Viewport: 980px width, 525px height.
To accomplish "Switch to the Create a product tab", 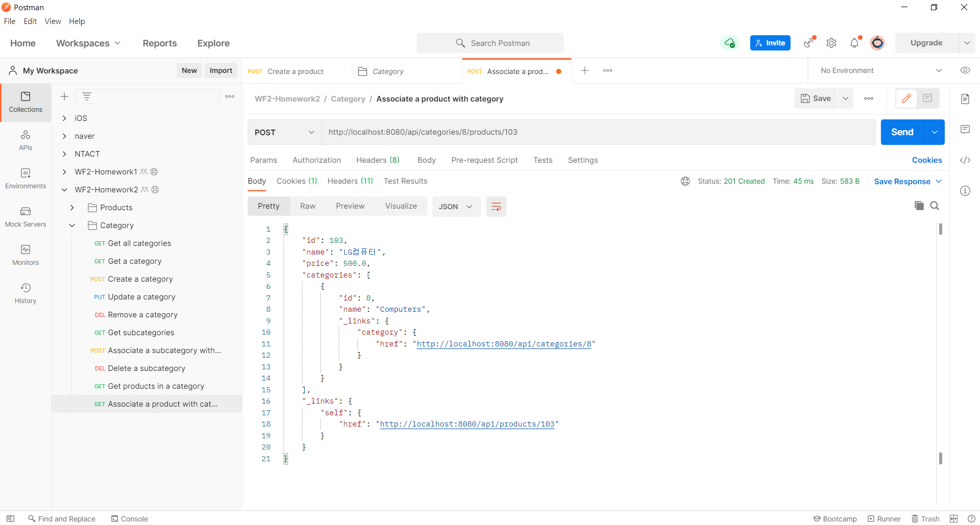I will click(297, 71).
